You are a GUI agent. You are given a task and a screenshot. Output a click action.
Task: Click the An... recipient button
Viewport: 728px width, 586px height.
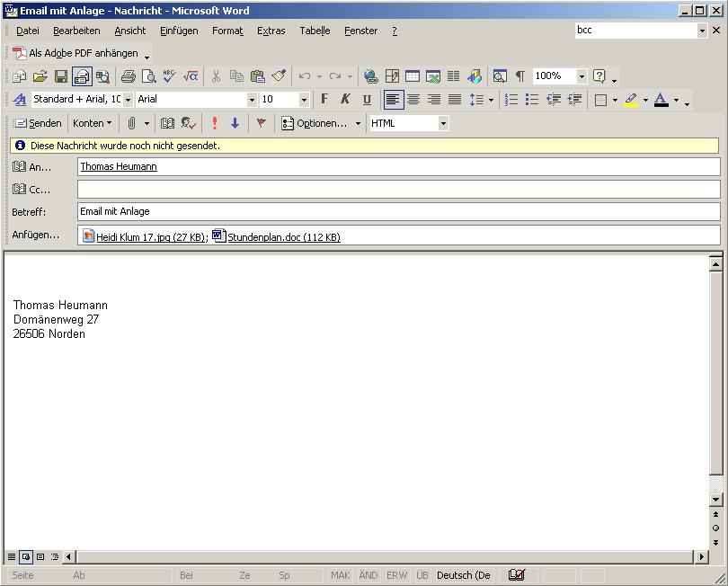(31, 166)
